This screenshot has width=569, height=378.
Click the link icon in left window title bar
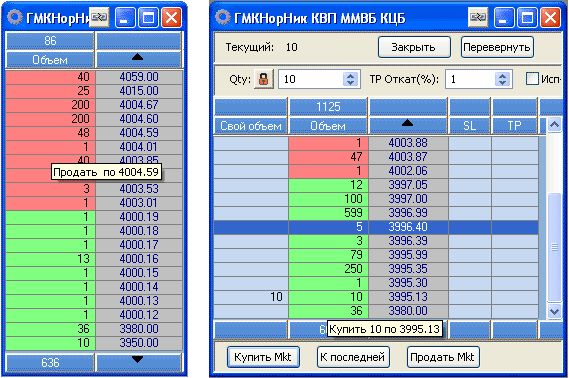(99, 17)
